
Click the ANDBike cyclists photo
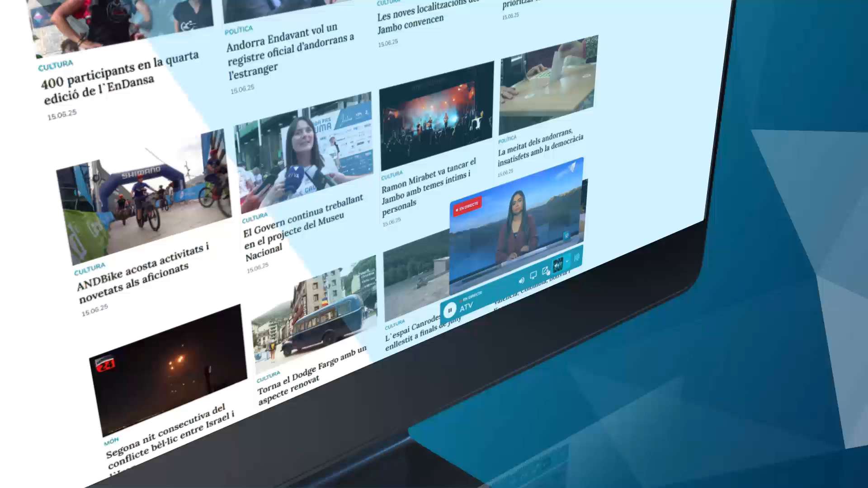click(x=145, y=197)
